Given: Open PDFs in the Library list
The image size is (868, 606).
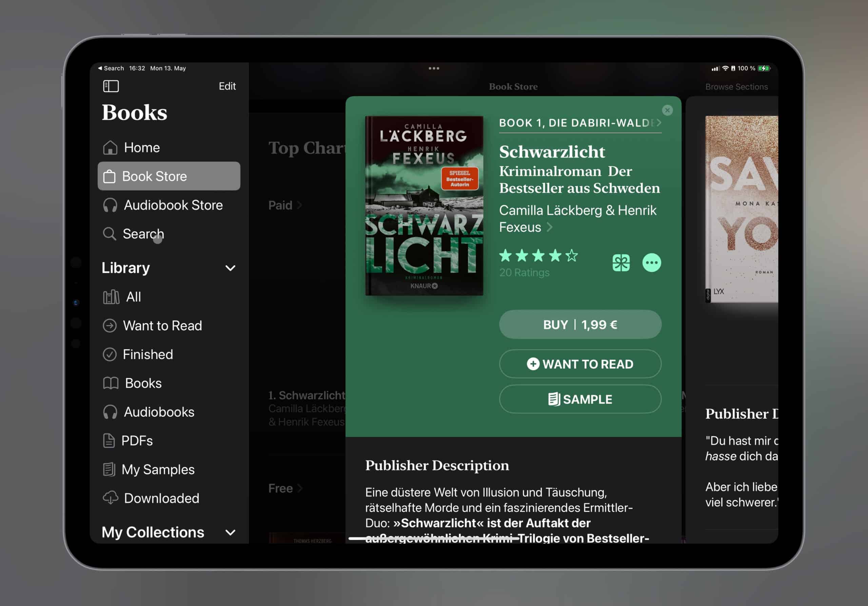Looking at the screenshot, I should (x=169, y=441).
